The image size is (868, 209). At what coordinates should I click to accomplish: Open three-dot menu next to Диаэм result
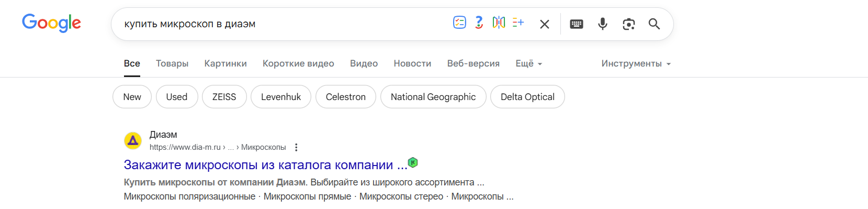[296, 147]
